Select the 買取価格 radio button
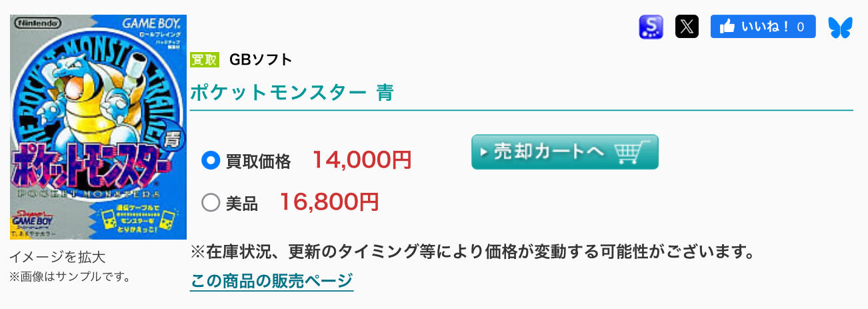Image resolution: width=868 pixels, height=309 pixels. point(211,161)
